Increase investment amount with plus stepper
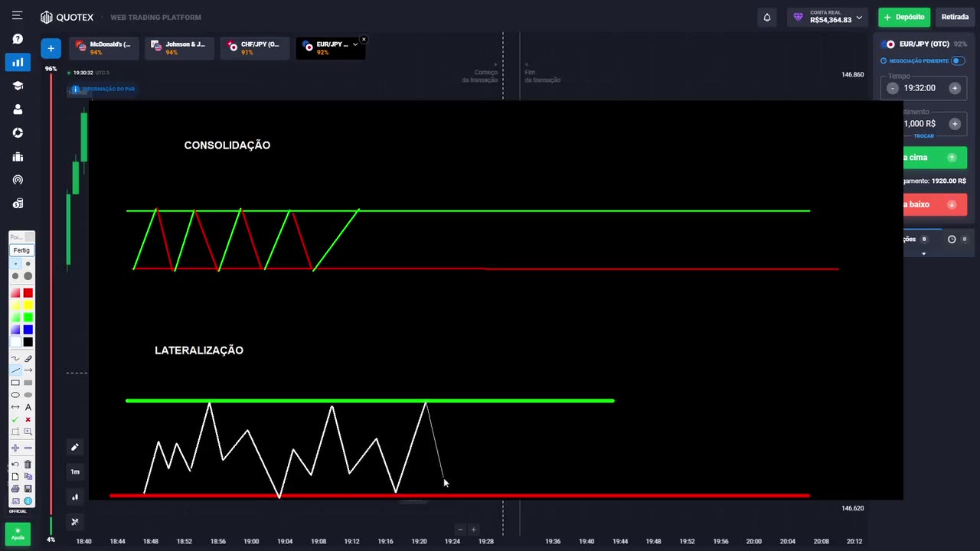This screenshot has height=551, width=980. (x=955, y=123)
